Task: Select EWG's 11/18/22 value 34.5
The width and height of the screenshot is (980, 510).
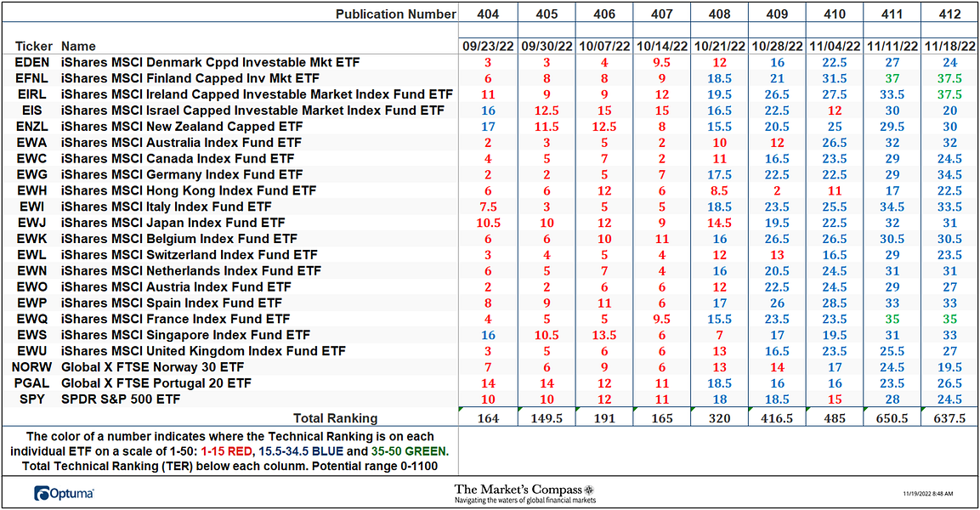Action: (x=950, y=175)
